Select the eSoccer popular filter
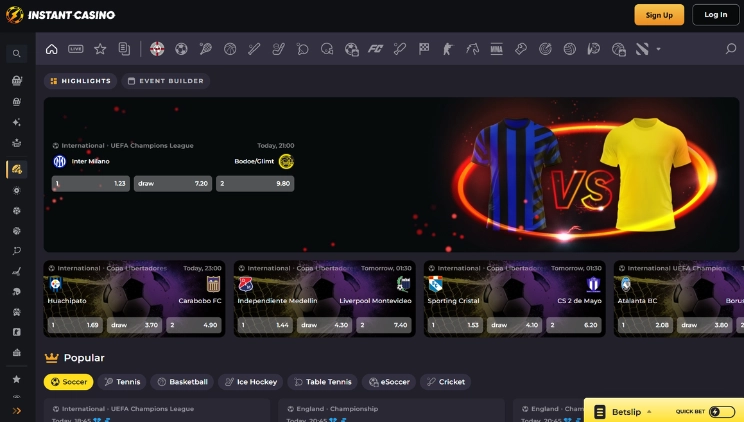This screenshot has width=744, height=422. (x=389, y=382)
